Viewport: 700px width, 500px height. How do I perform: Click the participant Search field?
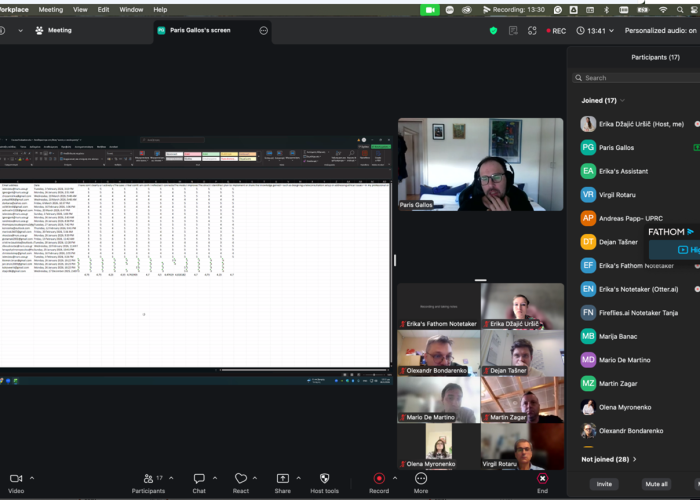coord(640,77)
